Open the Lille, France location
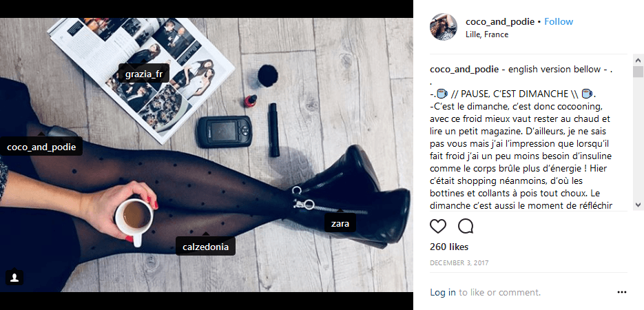 coord(487,34)
